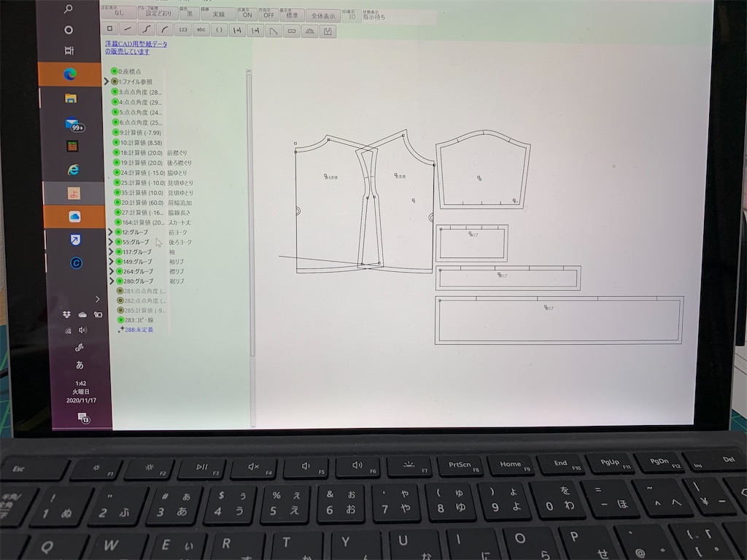This screenshot has height=560, width=747.
Task: Open display color 標準 selector
Action: (292, 15)
